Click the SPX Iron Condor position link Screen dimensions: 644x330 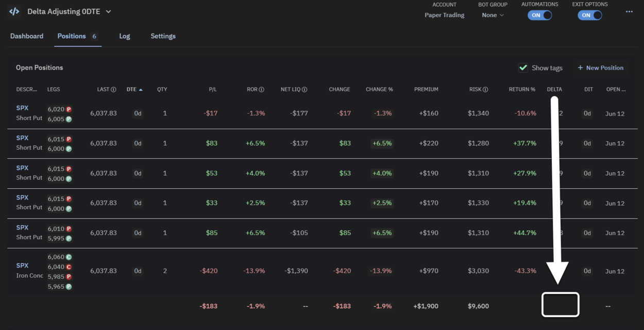point(23,265)
